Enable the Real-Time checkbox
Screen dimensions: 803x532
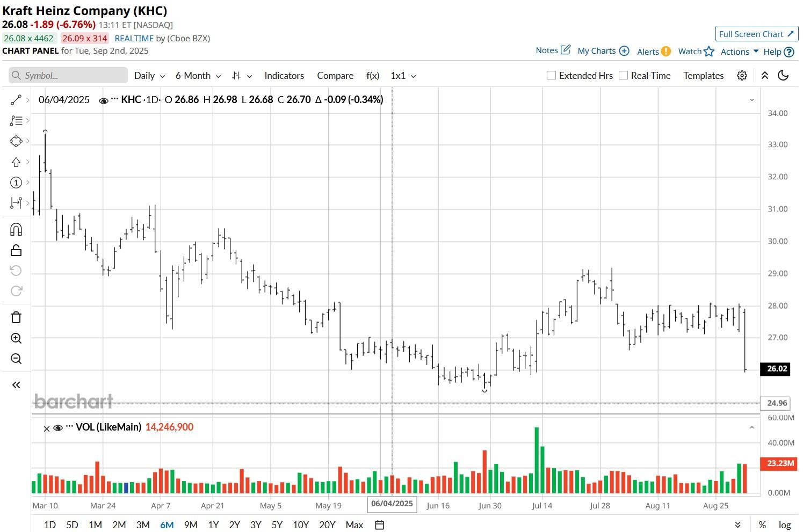(623, 75)
